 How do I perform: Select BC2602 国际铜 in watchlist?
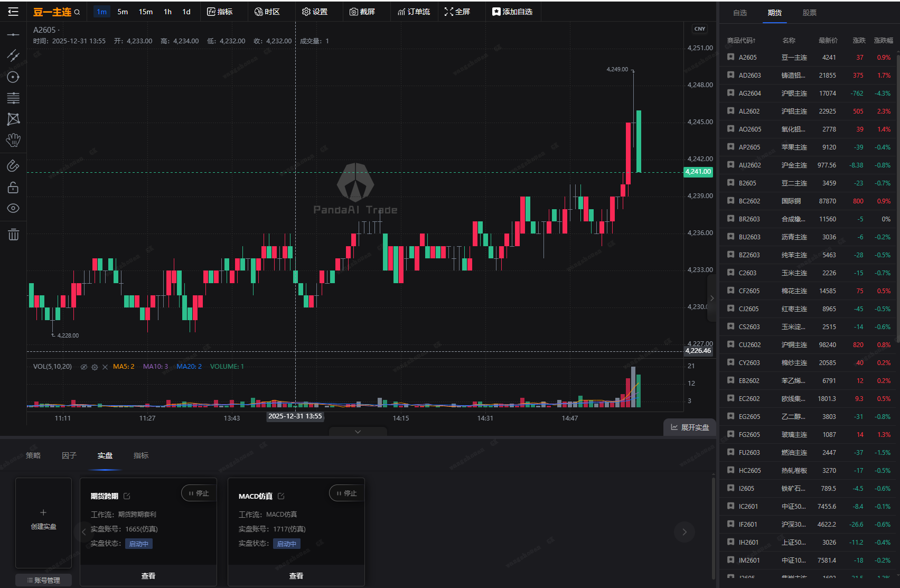[x=808, y=201]
